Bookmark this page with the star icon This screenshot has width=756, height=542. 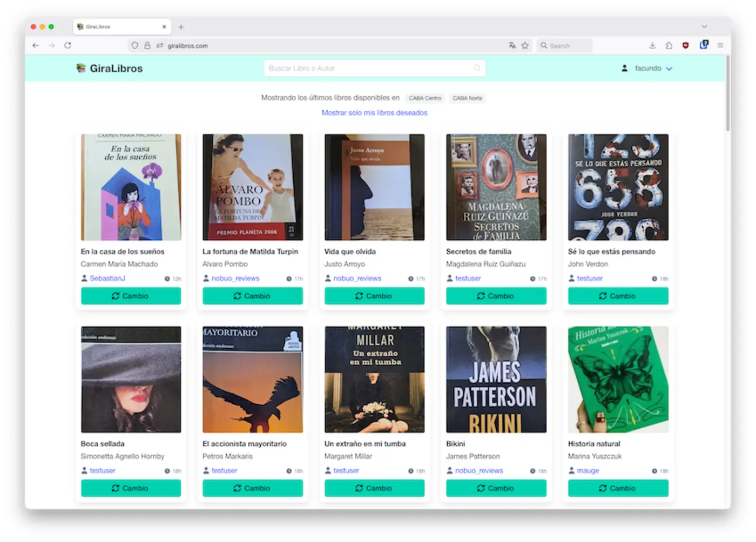click(525, 46)
